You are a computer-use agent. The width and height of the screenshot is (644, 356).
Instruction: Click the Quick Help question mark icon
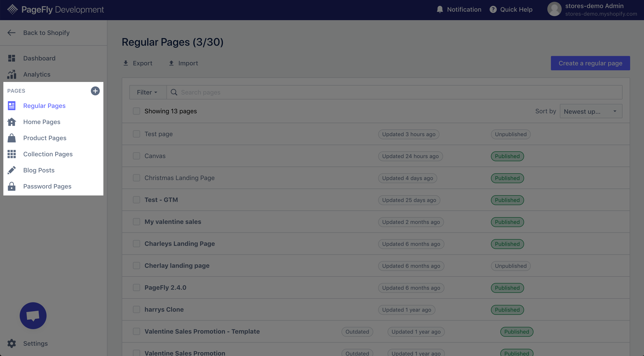(493, 9)
